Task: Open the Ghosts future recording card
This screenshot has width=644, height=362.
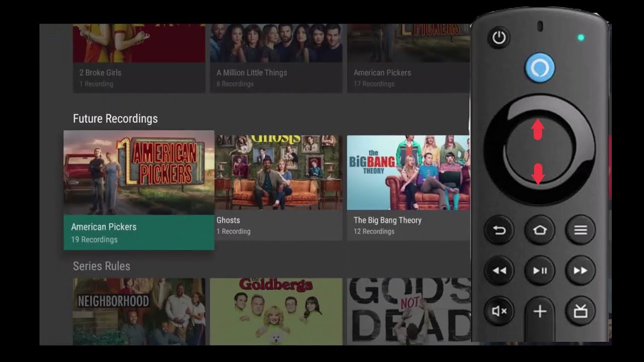Action: [278, 187]
